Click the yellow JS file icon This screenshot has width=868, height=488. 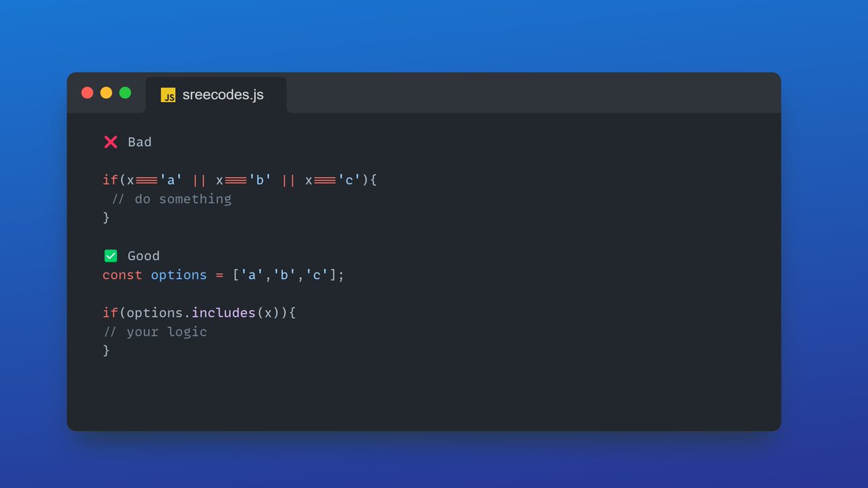click(x=168, y=95)
